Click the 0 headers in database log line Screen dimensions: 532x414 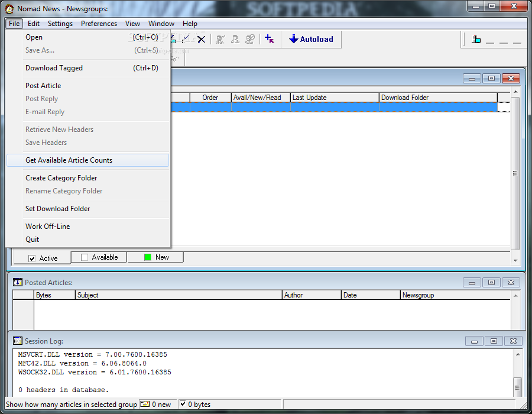pos(63,390)
